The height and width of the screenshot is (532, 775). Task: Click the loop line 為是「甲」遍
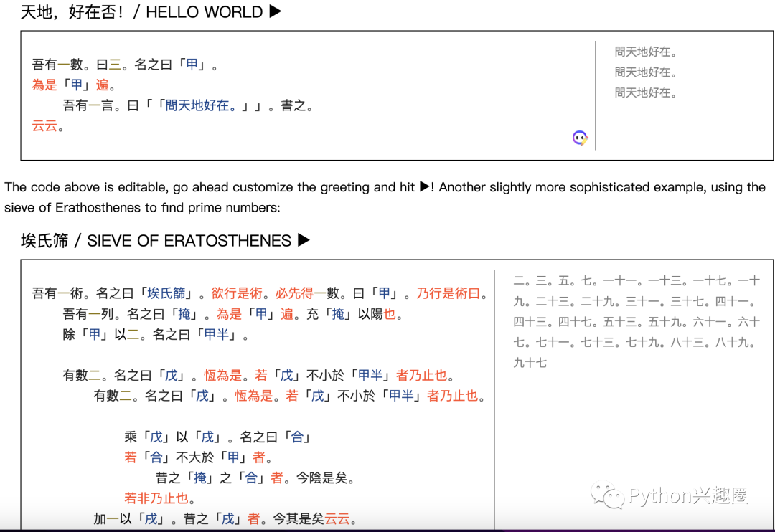[x=72, y=84]
